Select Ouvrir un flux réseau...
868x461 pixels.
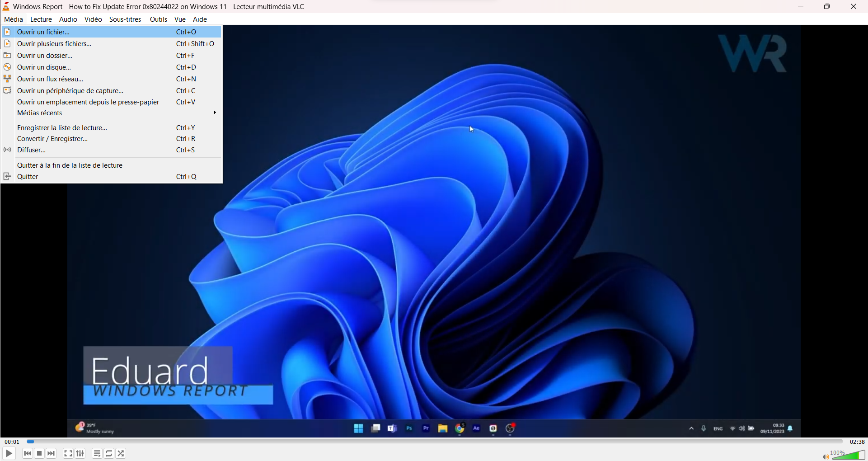(111, 79)
